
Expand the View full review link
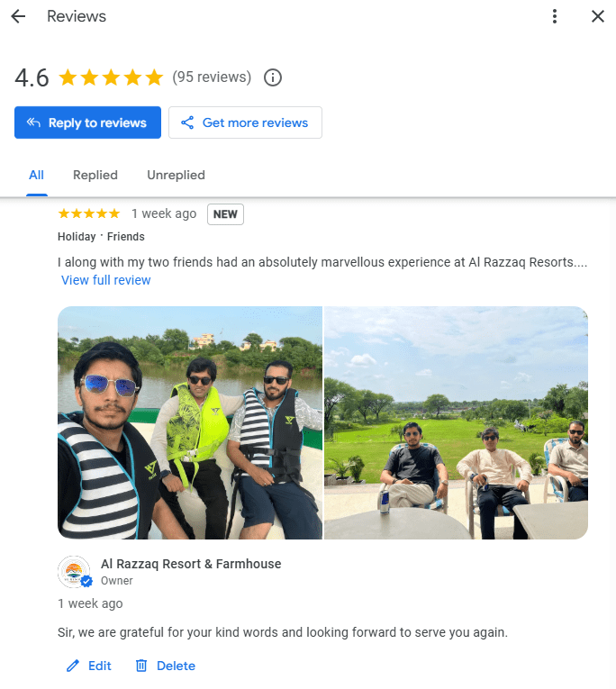[x=106, y=280]
